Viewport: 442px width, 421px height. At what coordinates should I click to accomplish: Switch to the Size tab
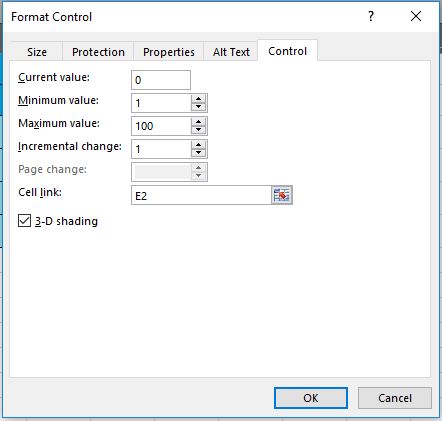coord(37,52)
